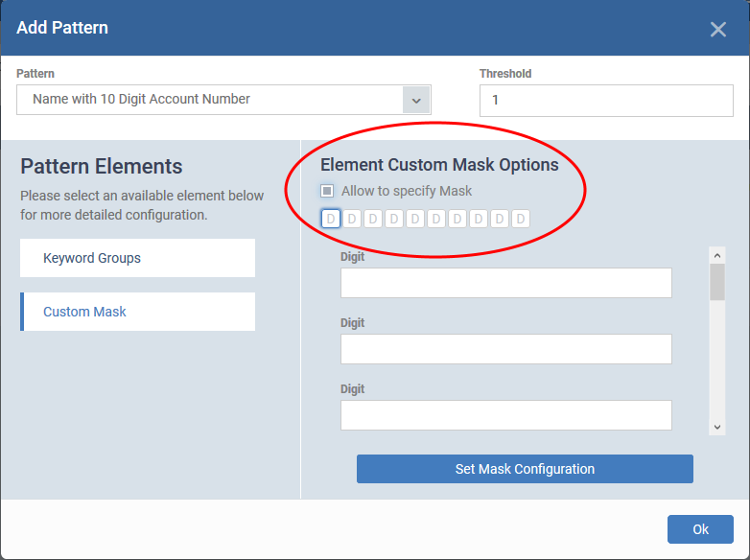Click the Threshold input field
This screenshot has width=750, height=560.
[x=606, y=101]
